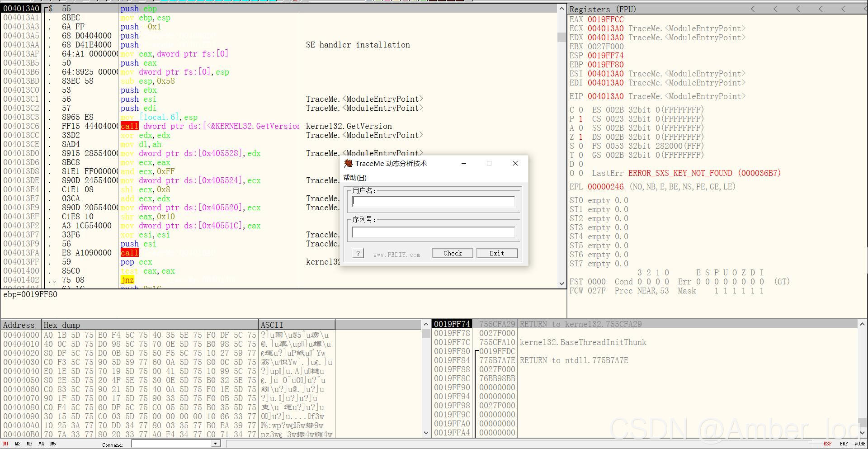This screenshot has height=449, width=868.
Task: Select the ESP register value 0019FF74
Action: pyautogui.click(x=605, y=56)
